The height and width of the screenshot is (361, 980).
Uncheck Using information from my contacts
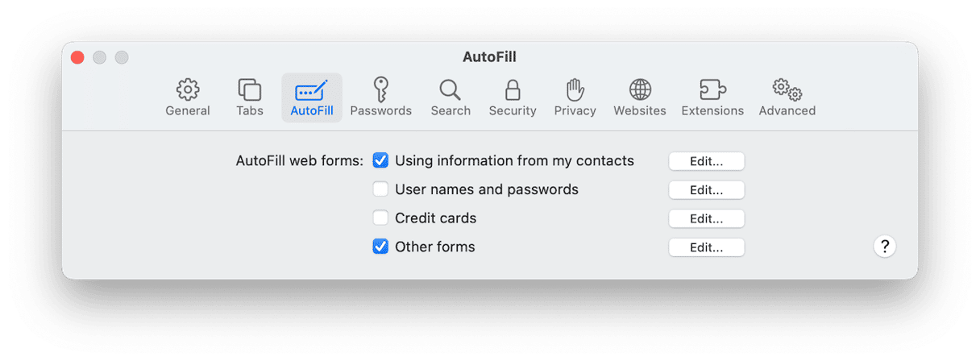coord(380,161)
